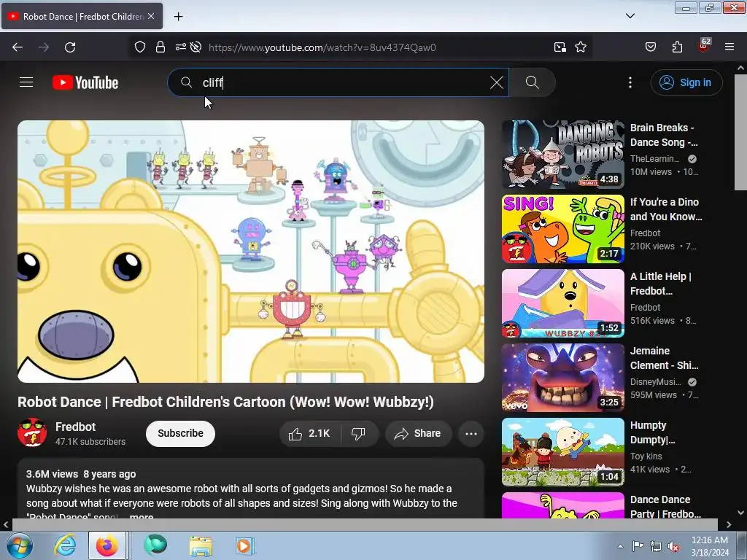
Task: Open the Fredbot channel avatar
Action: [32, 433]
